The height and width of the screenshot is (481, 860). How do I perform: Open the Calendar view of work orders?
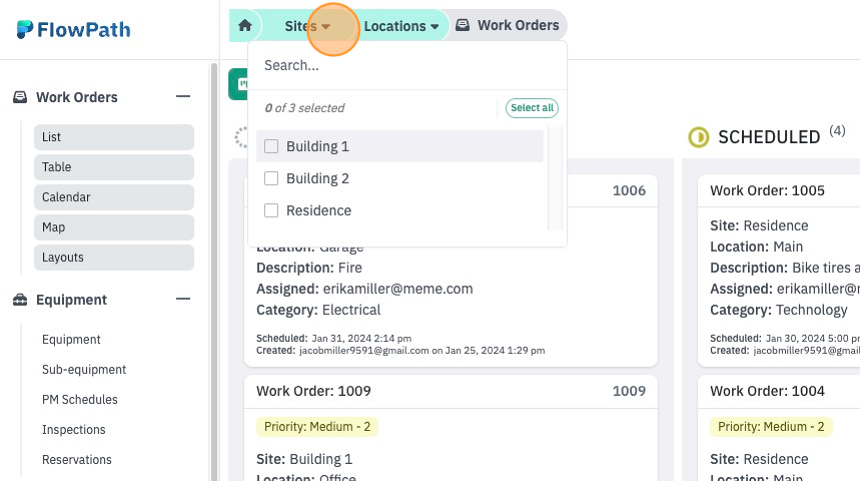click(114, 197)
